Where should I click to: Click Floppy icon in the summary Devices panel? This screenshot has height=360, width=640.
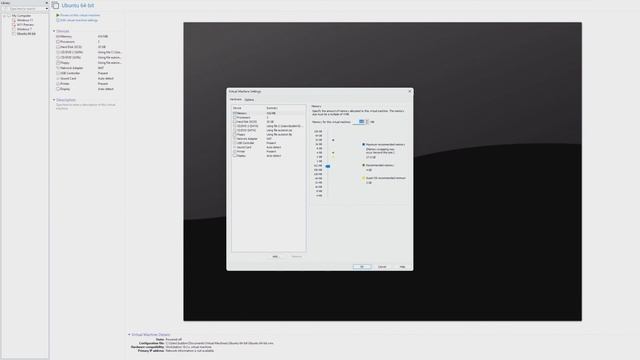[58, 63]
